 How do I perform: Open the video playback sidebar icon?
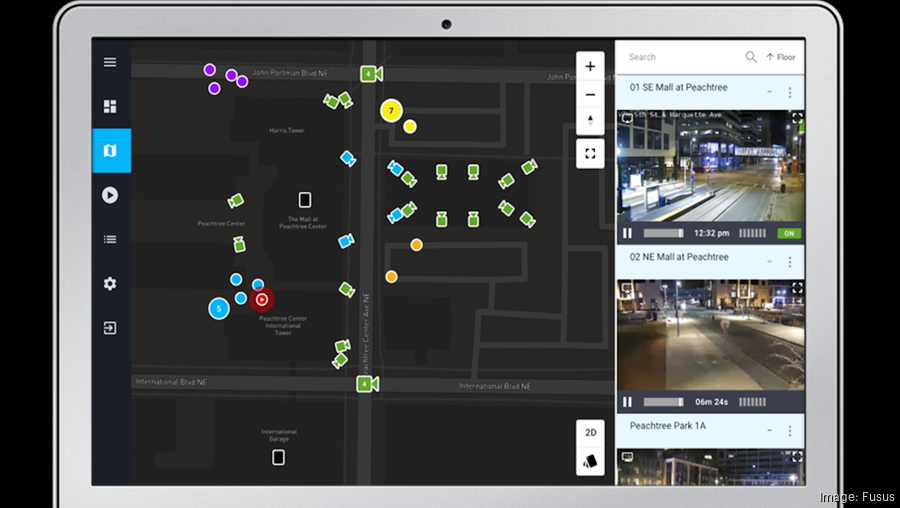click(110, 195)
